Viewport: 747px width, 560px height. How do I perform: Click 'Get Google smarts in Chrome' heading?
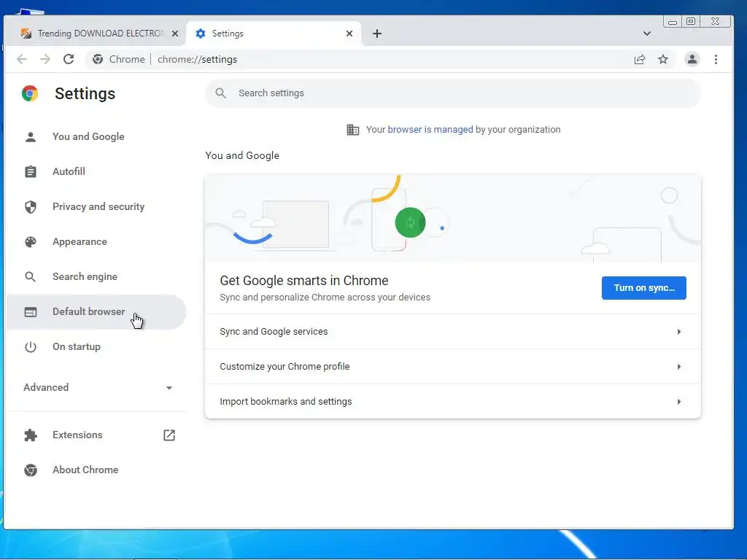pos(304,281)
